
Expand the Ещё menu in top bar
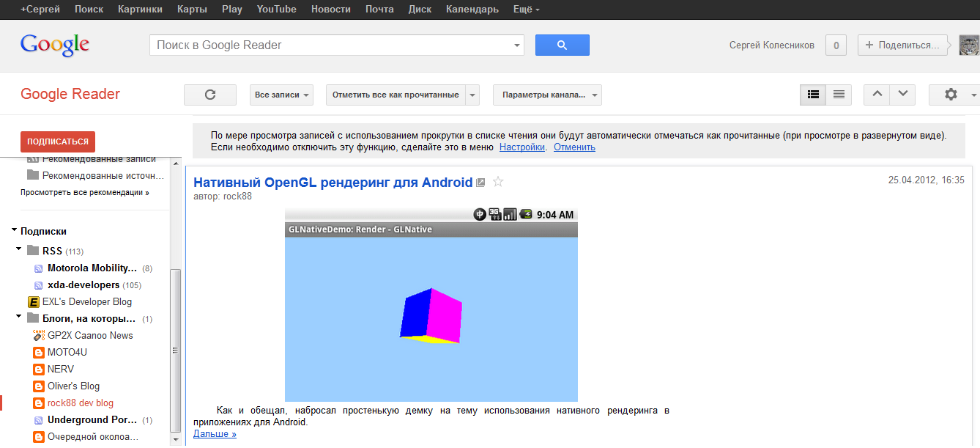(x=527, y=10)
